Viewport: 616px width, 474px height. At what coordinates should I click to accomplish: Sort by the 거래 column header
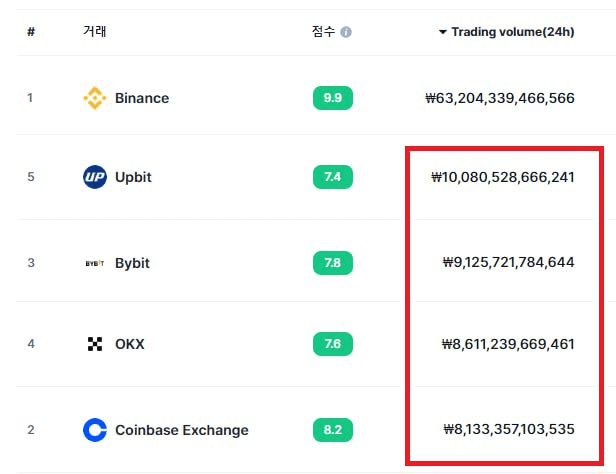[x=95, y=31]
